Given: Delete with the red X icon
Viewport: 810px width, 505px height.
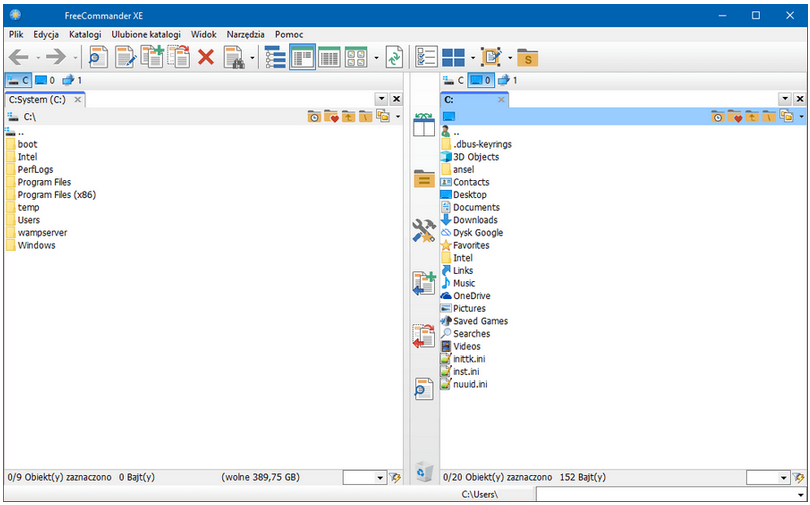Looking at the screenshot, I should point(206,57).
